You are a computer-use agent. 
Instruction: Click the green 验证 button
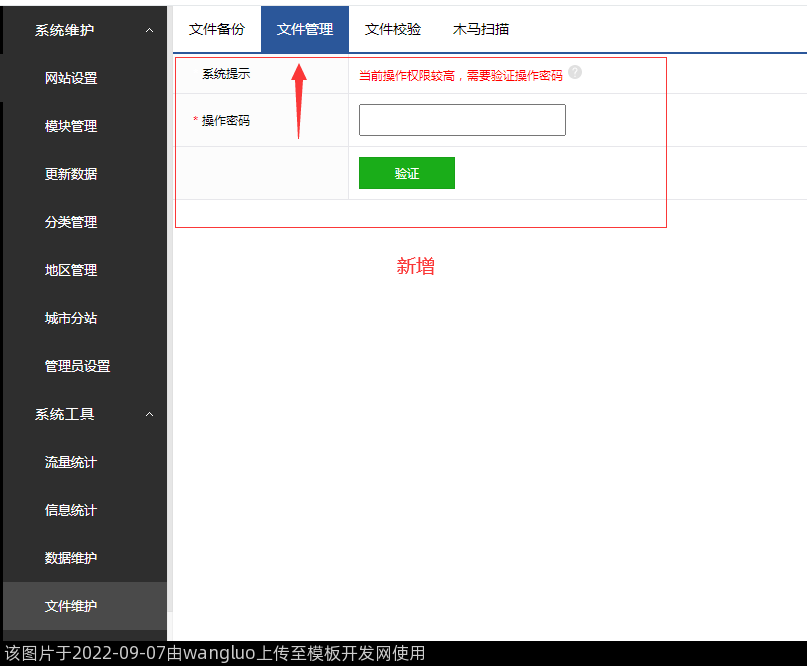407,173
